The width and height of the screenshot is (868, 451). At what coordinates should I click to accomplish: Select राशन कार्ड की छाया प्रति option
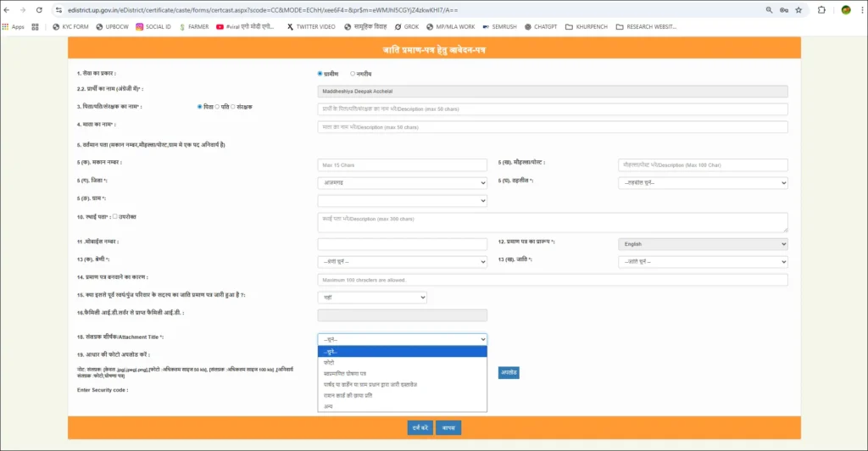403,396
